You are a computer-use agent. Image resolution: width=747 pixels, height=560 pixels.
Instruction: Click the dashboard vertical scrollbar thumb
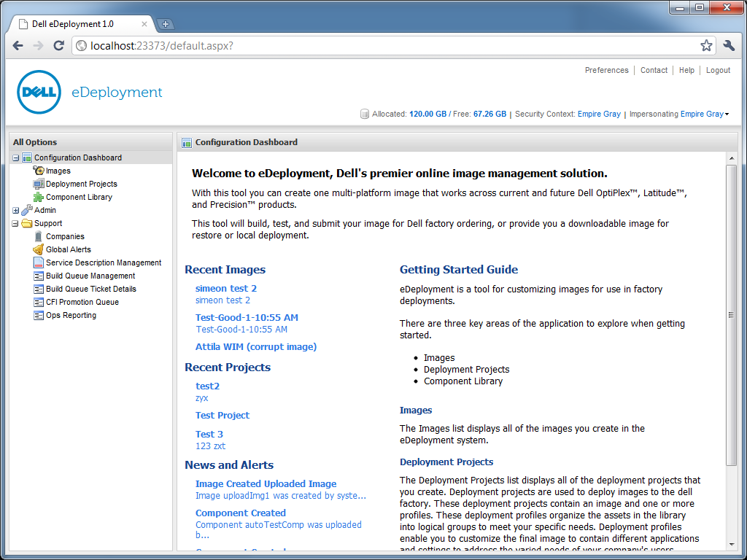click(x=732, y=315)
